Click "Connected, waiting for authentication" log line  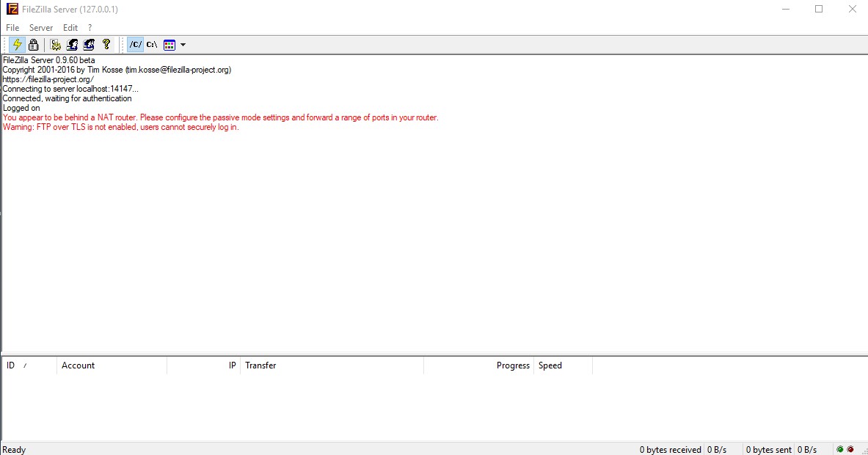[x=67, y=98]
